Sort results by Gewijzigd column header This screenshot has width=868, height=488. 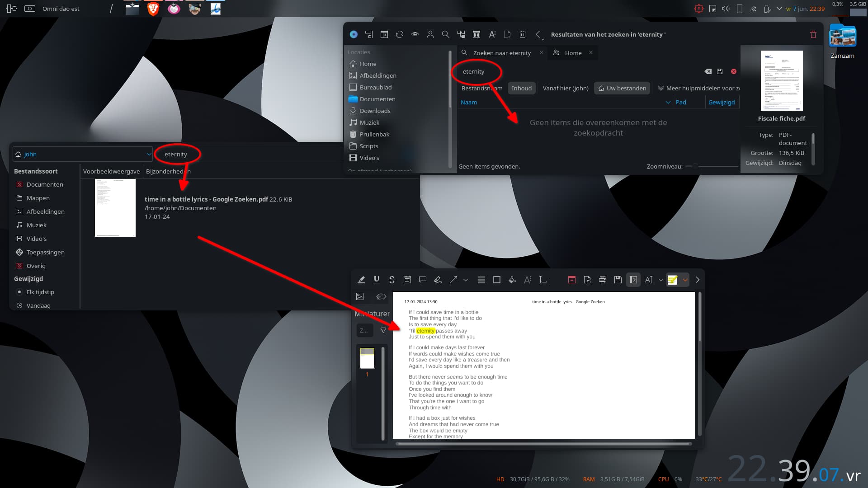point(722,102)
